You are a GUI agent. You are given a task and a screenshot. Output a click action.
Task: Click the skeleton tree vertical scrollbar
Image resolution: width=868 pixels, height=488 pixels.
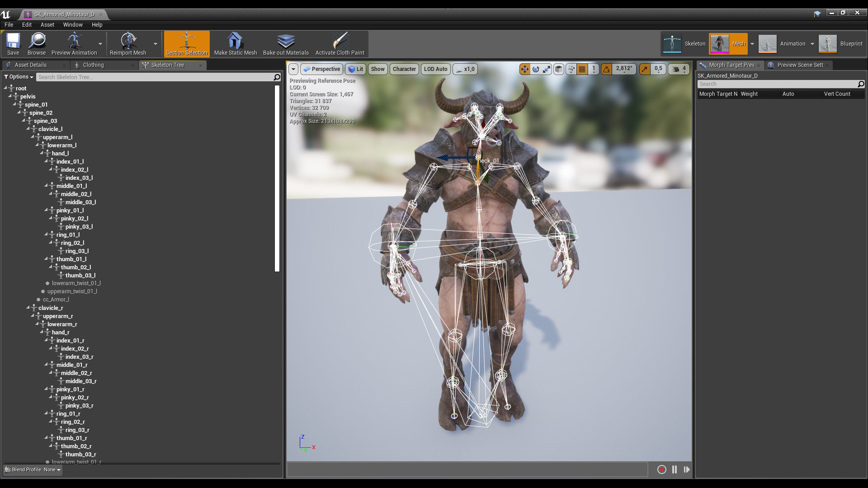point(277,178)
